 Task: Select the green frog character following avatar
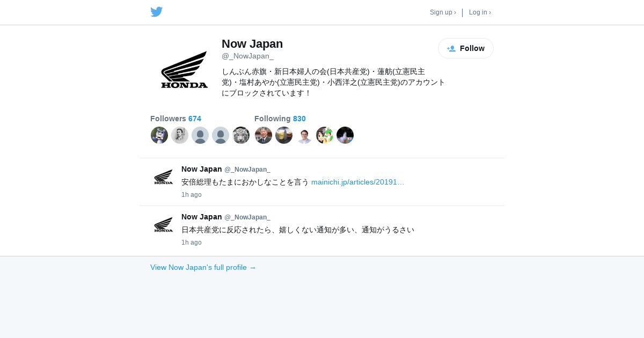[x=325, y=135]
